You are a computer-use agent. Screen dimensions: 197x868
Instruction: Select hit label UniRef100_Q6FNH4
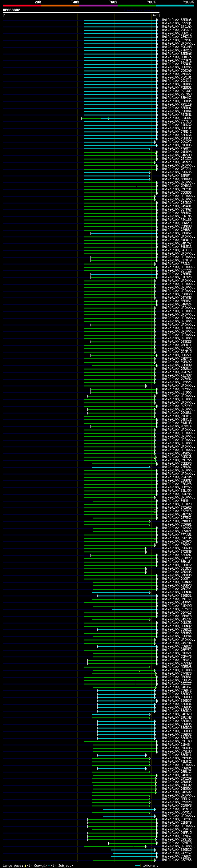[x=176, y=592]
